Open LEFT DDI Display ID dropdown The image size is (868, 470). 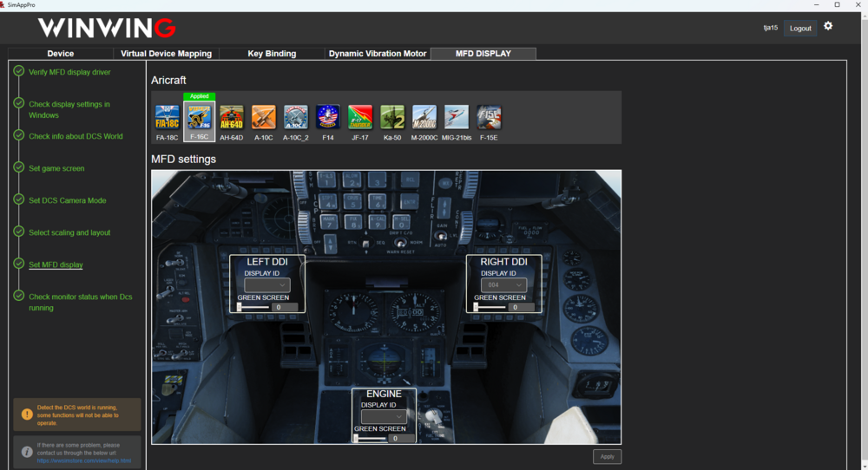click(x=267, y=285)
